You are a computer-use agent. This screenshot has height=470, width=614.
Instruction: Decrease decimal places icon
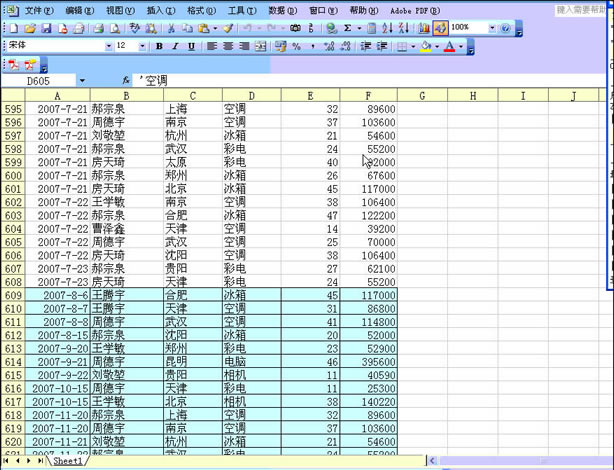coord(346,47)
